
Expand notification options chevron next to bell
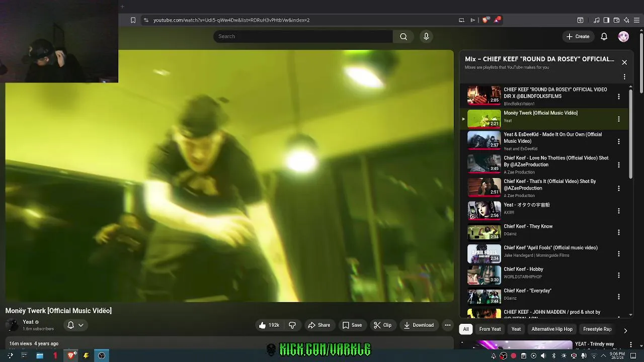(x=80, y=325)
